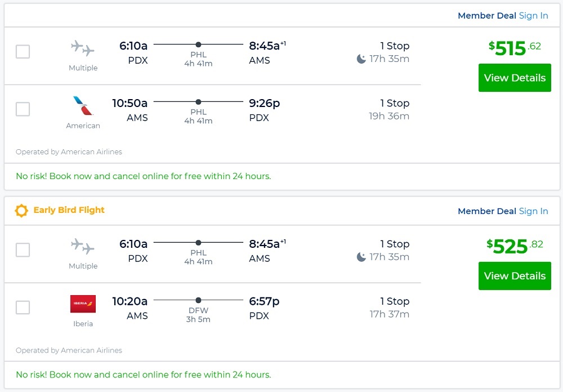563x392 pixels.
Task: Tick the 6:10a PDX checkbox in $525 deal
Action: [23, 250]
